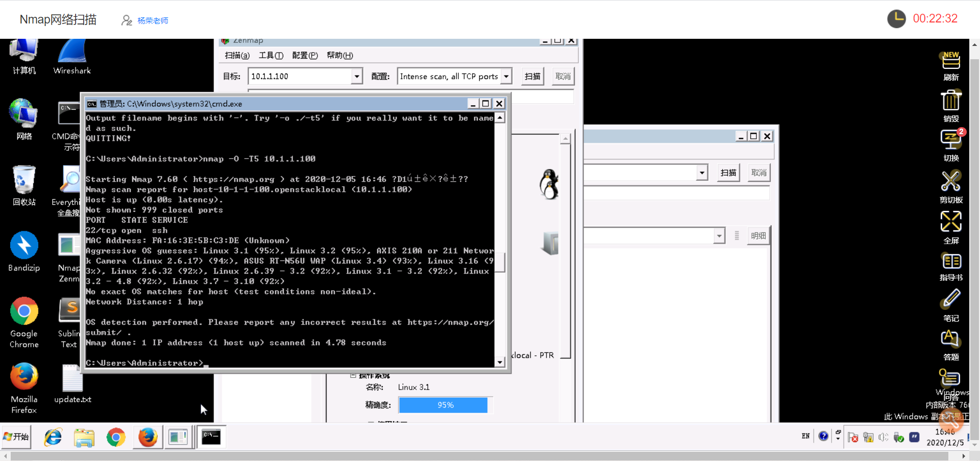Launch the Mozilla Firefox desktop icon
The width and height of the screenshot is (980, 461).
pyautogui.click(x=24, y=388)
